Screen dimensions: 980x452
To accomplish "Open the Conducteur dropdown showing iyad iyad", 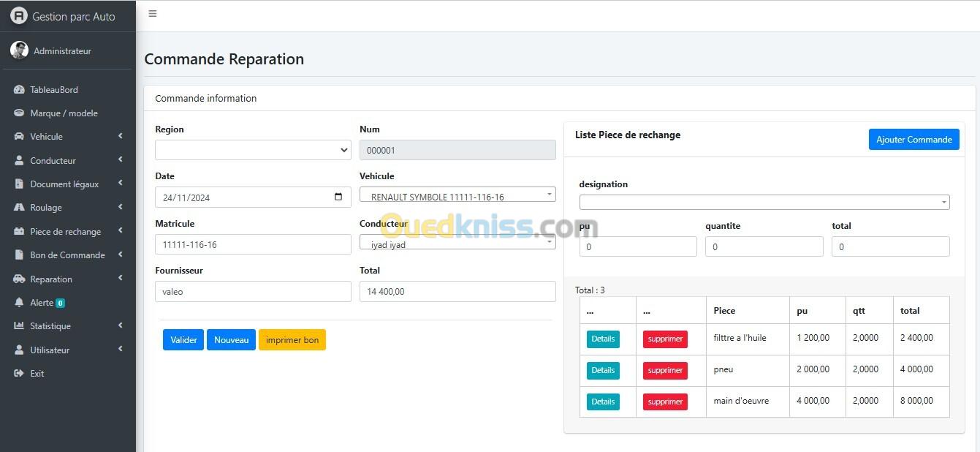I will pos(457,243).
